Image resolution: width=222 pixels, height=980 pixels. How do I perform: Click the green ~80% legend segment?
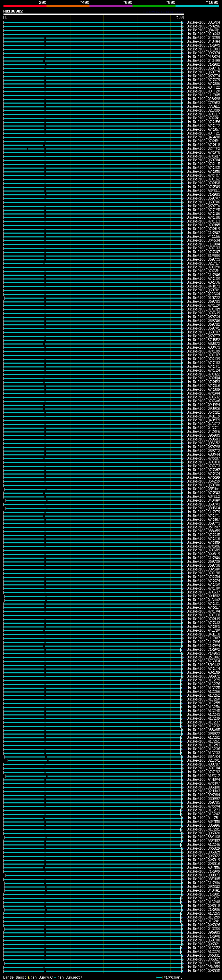pos(154,7)
